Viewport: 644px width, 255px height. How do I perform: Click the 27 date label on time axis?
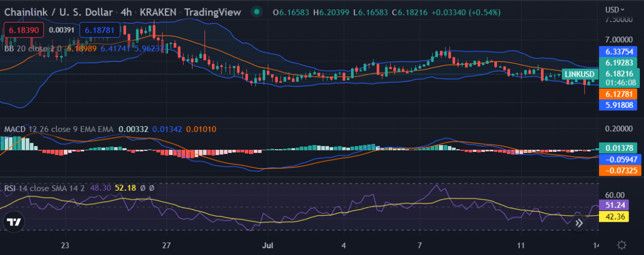(x=167, y=245)
